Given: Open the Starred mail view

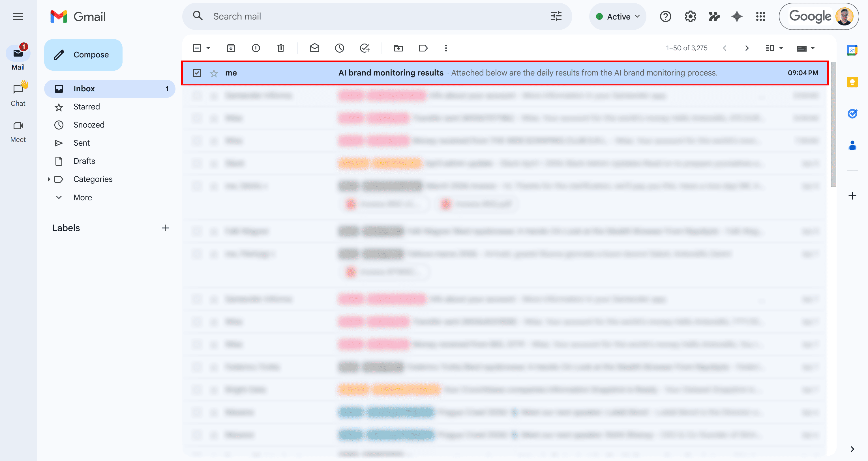Looking at the screenshot, I should 87,107.
